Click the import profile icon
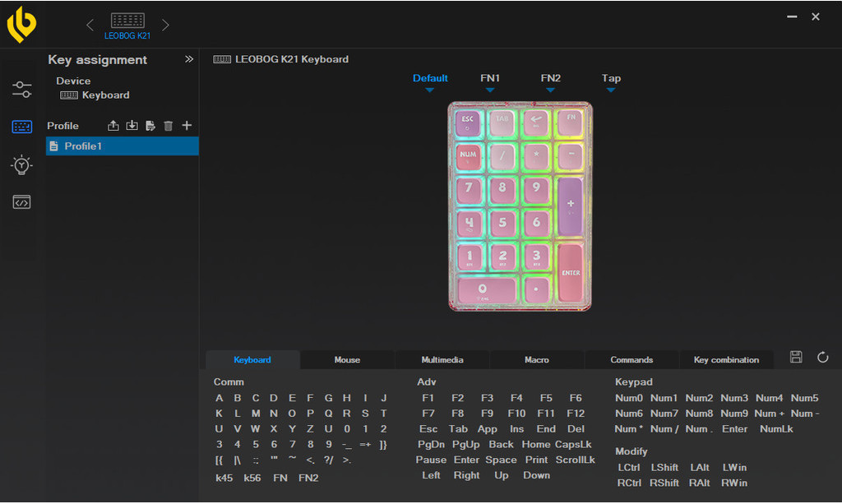Screen dimensions: 842x504 click(x=132, y=126)
